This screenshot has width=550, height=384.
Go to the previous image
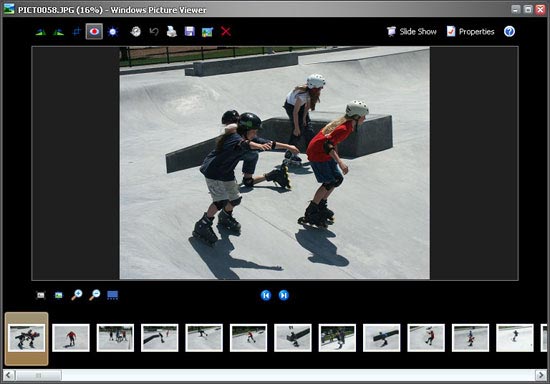266,295
